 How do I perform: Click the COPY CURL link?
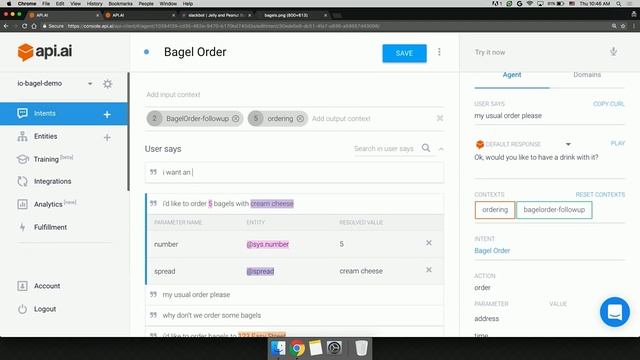click(609, 104)
